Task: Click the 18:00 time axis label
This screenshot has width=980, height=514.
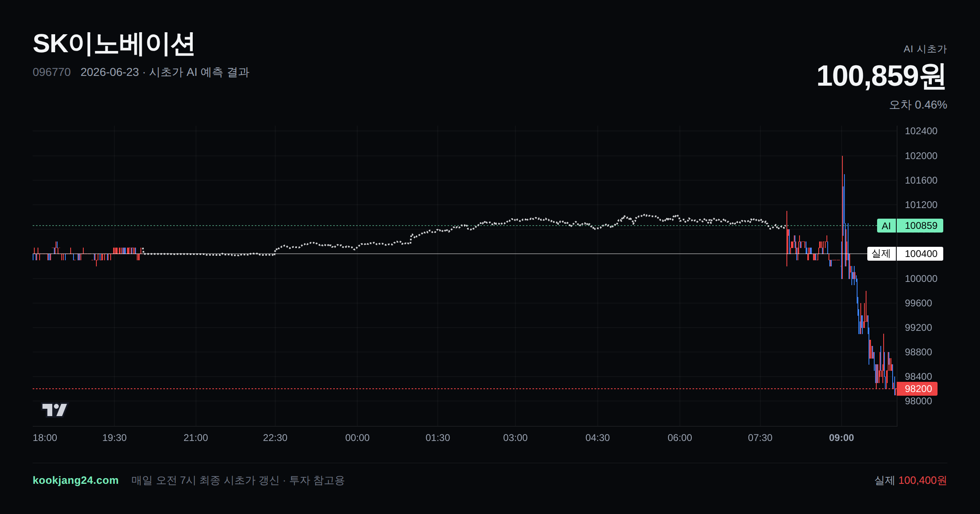Action: 45,438
